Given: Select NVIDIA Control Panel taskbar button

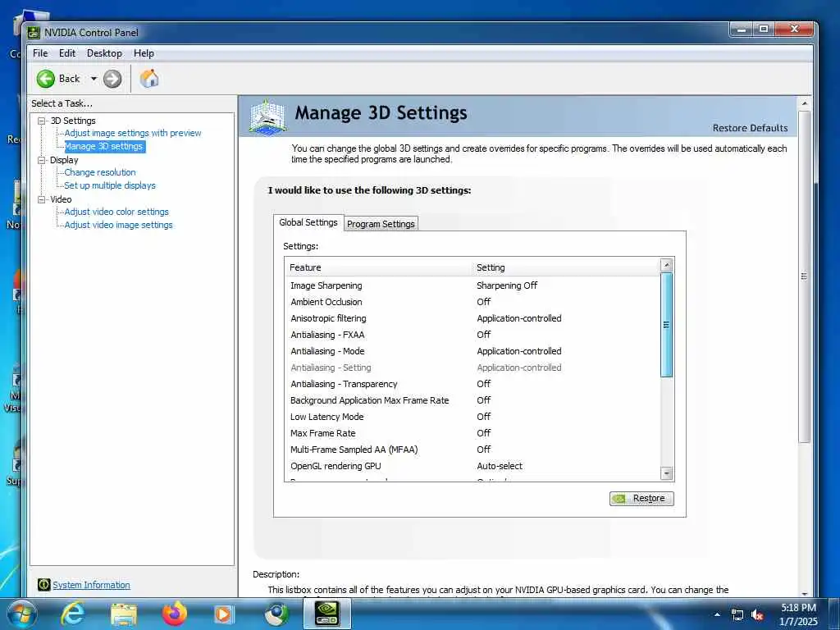Looking at the screenshot, I should (326, 614).
